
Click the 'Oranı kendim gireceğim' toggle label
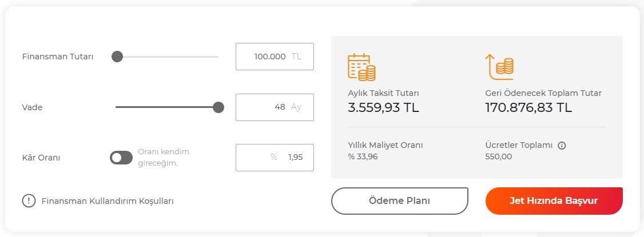[164, 158]
